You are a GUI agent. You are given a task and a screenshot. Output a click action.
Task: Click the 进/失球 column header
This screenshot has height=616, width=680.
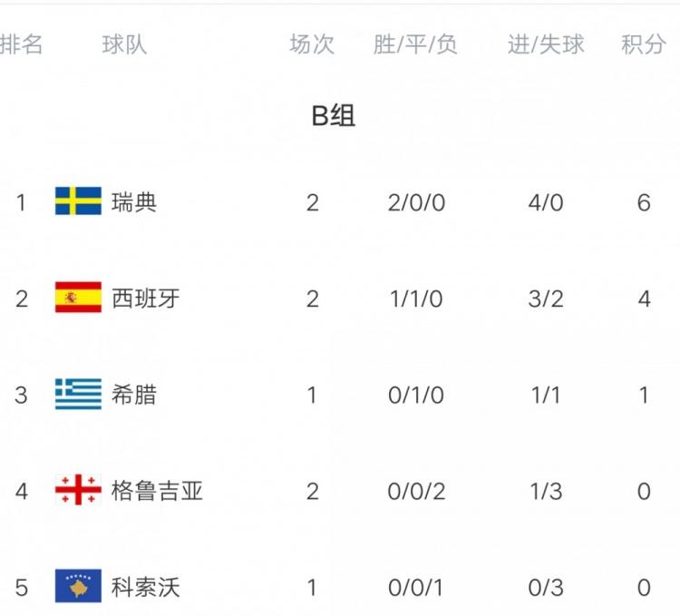(546, 44)
